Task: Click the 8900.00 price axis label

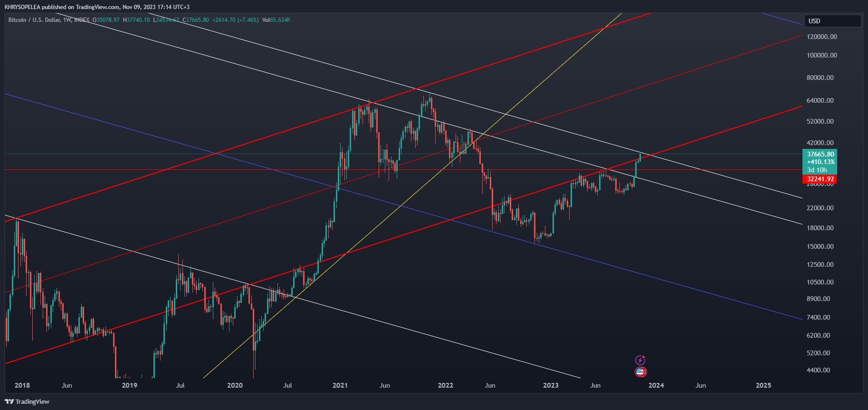Action: (819, 299)
